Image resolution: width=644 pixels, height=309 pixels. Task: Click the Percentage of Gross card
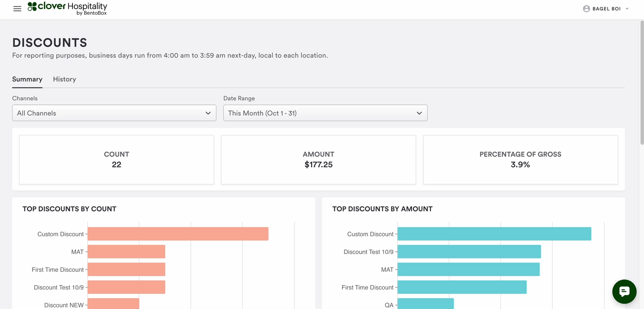click(520, 159)
